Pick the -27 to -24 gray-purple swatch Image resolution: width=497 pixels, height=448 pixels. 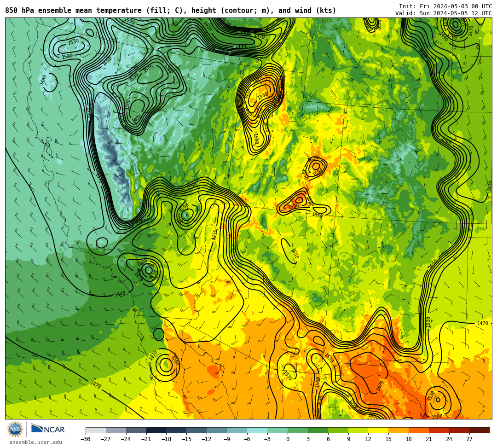(x=116, y=430)
